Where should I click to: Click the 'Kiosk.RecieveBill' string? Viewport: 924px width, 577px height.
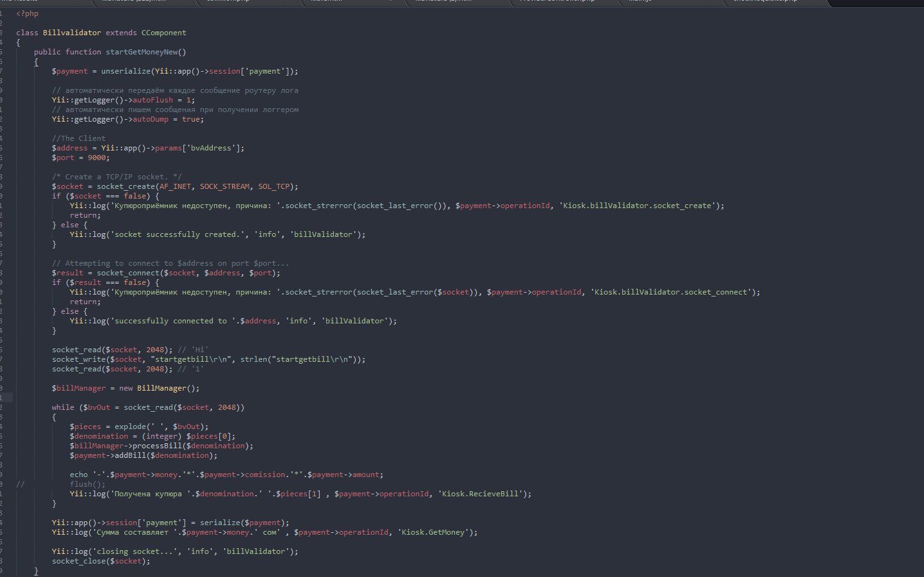pos(480,494)
